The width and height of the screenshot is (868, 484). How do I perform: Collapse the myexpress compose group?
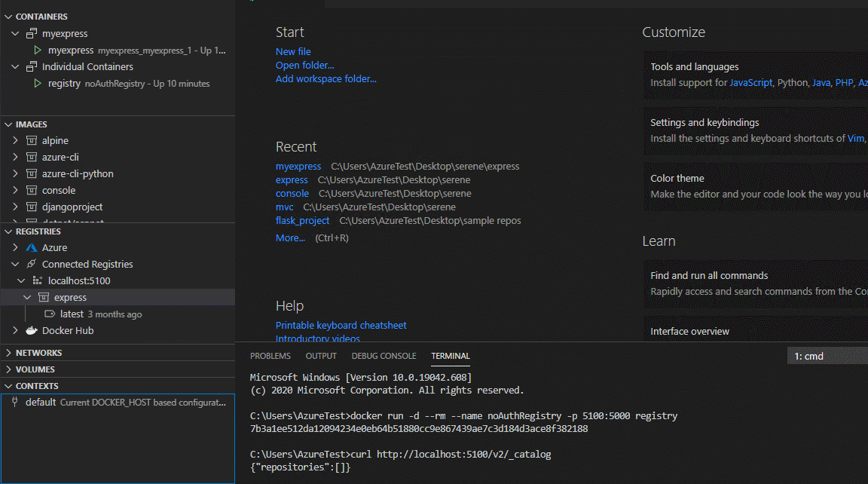click(16, 33)
